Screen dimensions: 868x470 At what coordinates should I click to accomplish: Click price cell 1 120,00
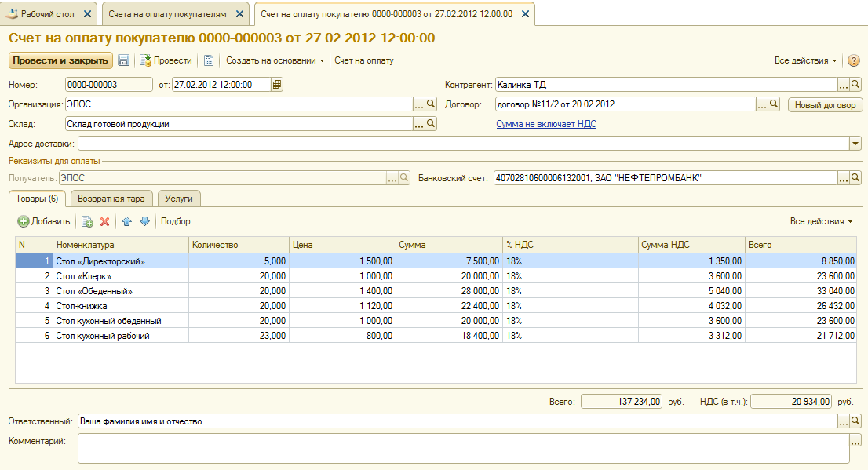click(342, 306)
